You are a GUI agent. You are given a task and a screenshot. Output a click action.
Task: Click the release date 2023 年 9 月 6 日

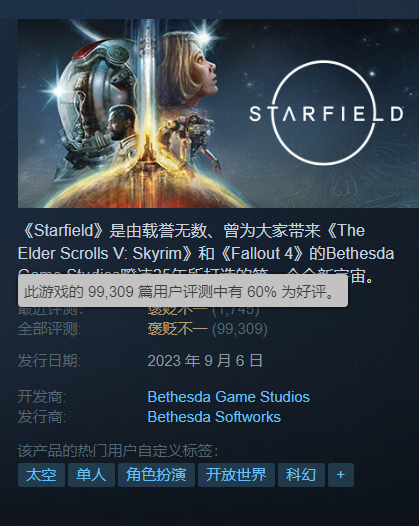click(205, 361)
